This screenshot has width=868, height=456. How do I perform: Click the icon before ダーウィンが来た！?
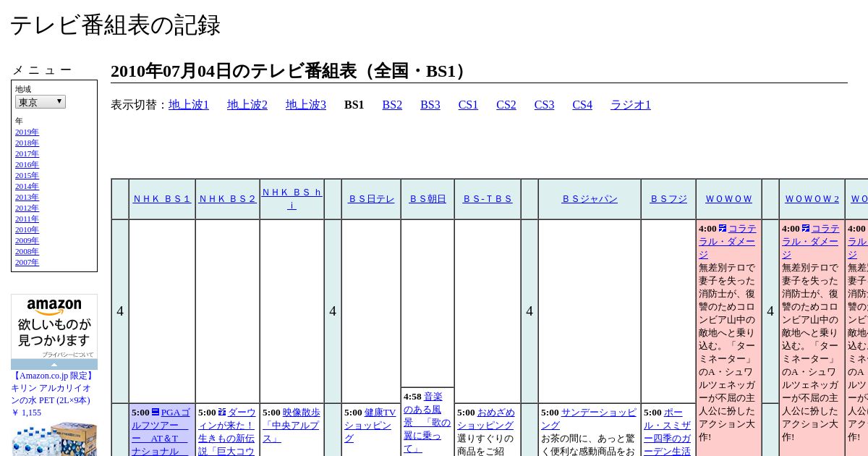click(x=222, y=413)
